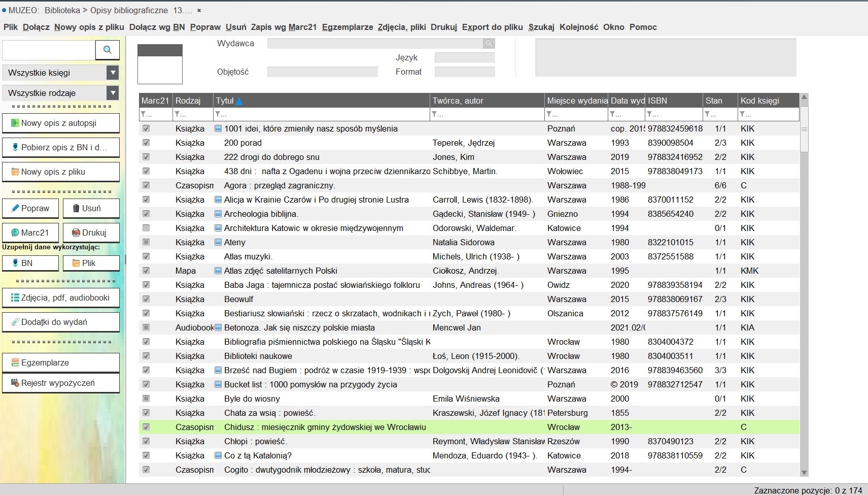Click digital file icon for Ateny row
This screenshot has width=868, height=495.
218,243
